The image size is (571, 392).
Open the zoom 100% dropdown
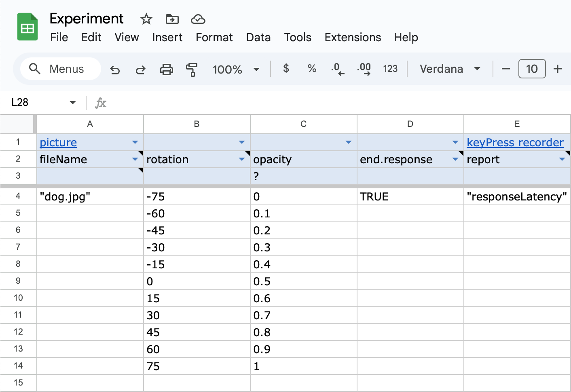click(x=236, y=70)
